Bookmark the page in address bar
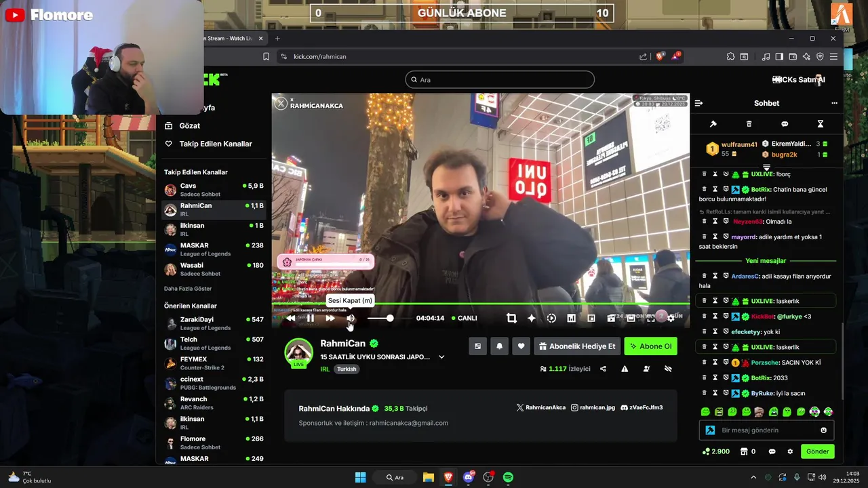Viewport: 868px width, 488px height. click(266, 56)
